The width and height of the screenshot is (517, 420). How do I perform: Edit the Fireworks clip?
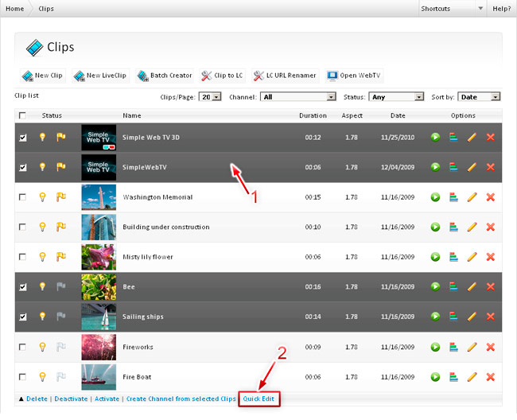pos(472,347)
